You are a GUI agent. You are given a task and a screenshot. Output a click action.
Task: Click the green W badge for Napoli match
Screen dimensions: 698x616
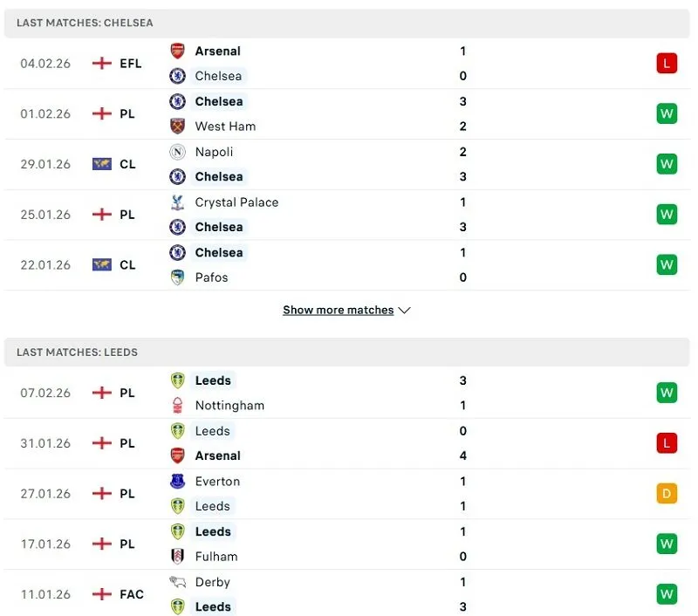666,164
